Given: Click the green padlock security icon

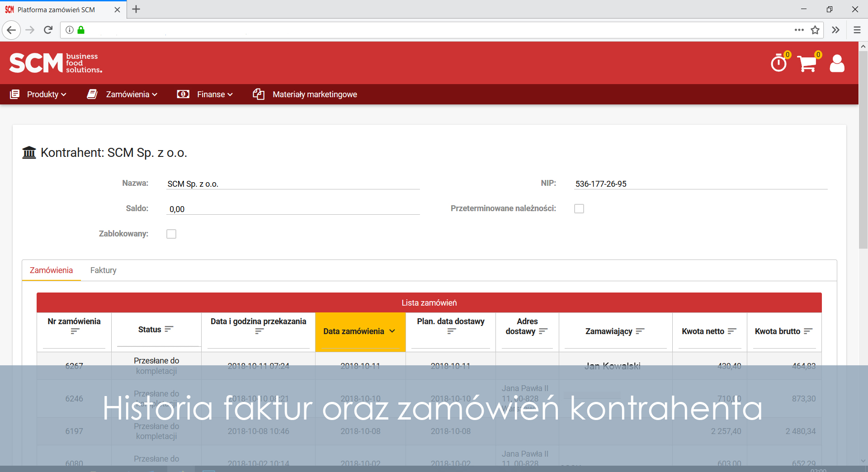Looking at the screenshot, I should click(x=81, y=30).
